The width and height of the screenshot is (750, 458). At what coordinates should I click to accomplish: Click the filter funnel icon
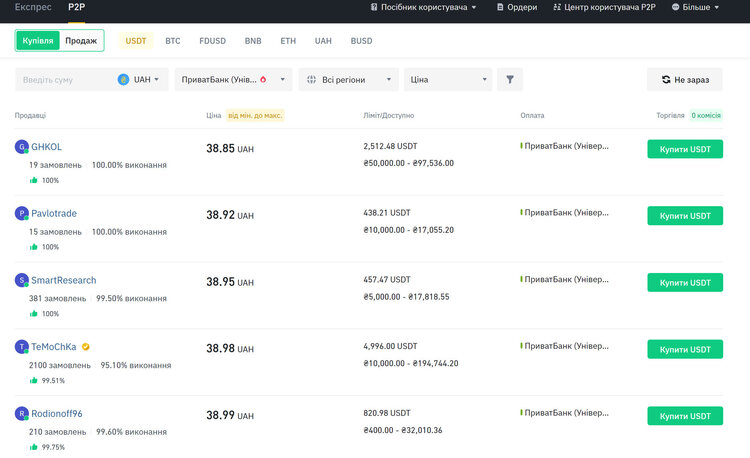coord(510,79)
